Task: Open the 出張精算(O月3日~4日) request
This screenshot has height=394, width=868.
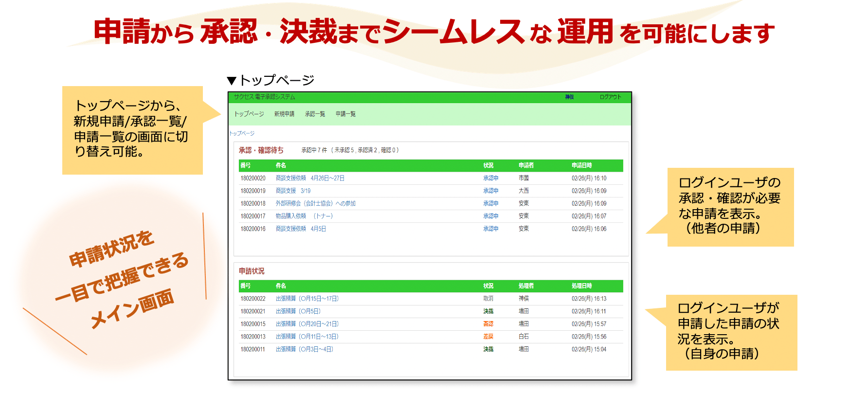Action: 305,349
